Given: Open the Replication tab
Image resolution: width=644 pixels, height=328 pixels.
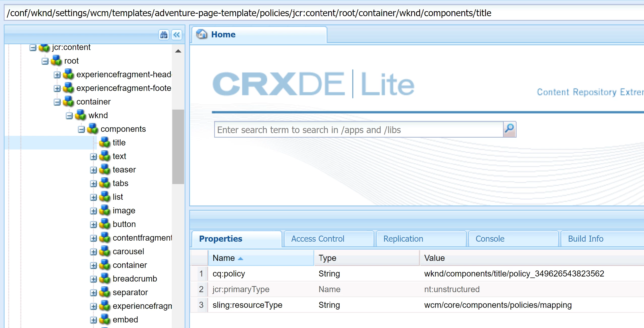Looking at the screenshot, I should pyautogui.click(x=403, y=239).
